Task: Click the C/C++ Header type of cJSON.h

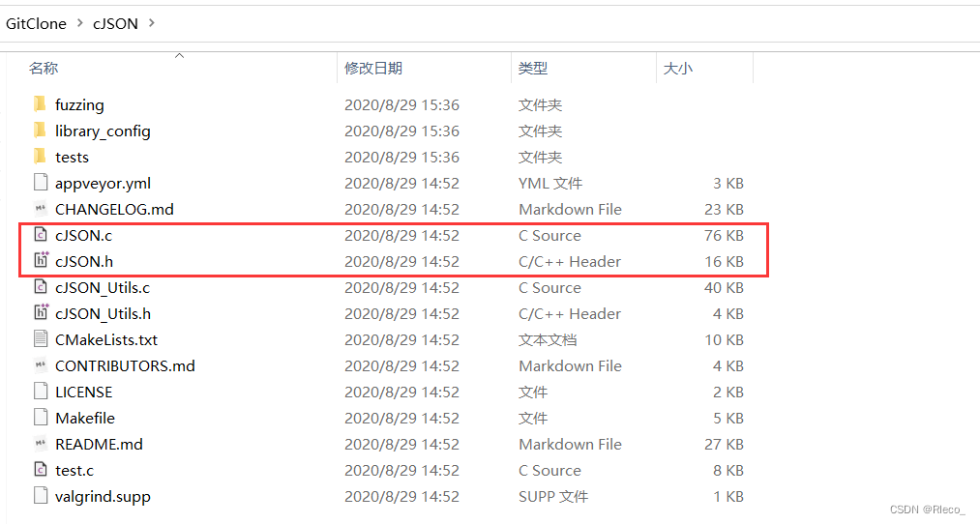Action: (570, 262)
